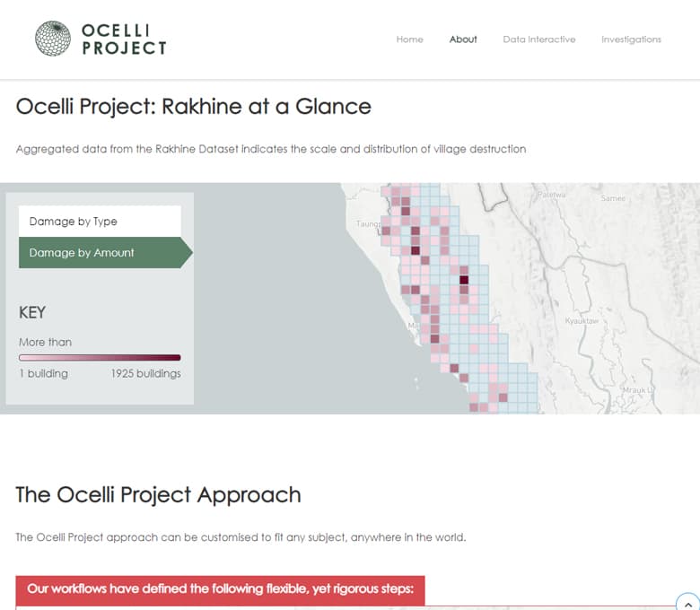This screenshot has width=700, height=610.
Task: Click the '1 building' key label
Action: (x=43, y=373)
